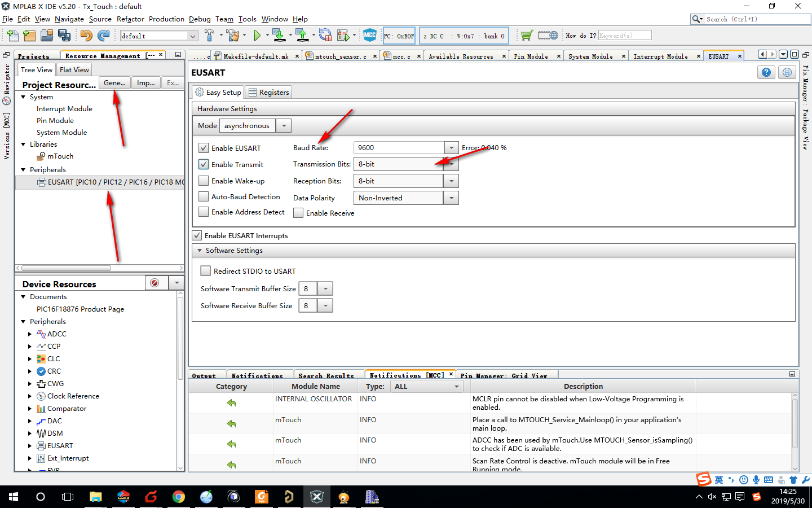Click the New File toolbar icon

(12, 36)
